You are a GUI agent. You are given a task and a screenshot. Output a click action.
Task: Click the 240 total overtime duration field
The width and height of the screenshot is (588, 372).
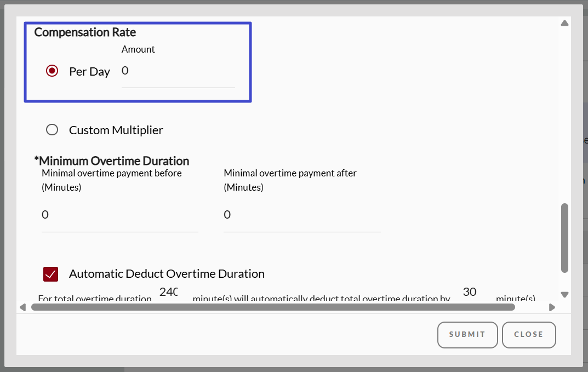click(169, 293)
